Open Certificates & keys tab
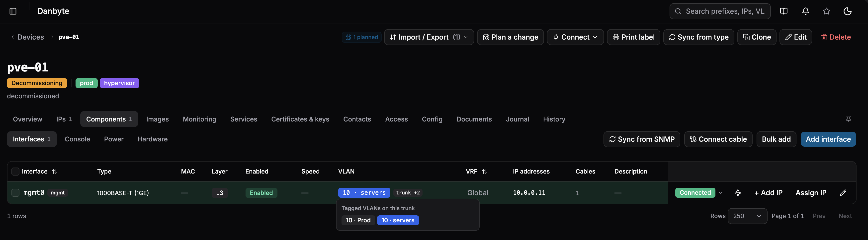 click(x=300, y=119)
